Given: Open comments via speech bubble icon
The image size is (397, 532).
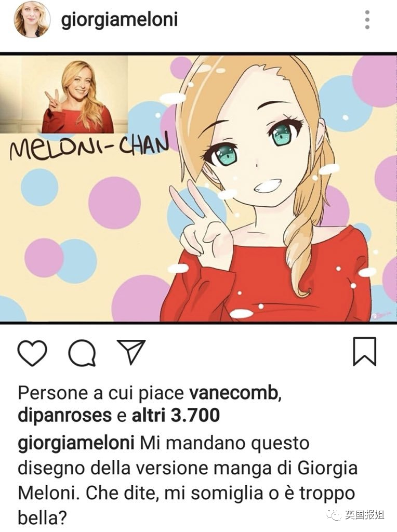Looking at the screenshot, I should [82, 353].
